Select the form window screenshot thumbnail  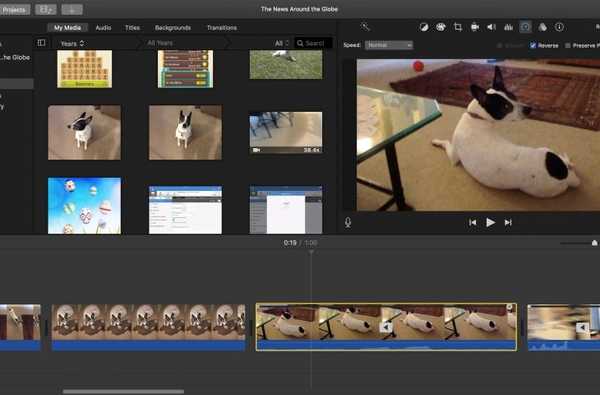coord(185,210)
